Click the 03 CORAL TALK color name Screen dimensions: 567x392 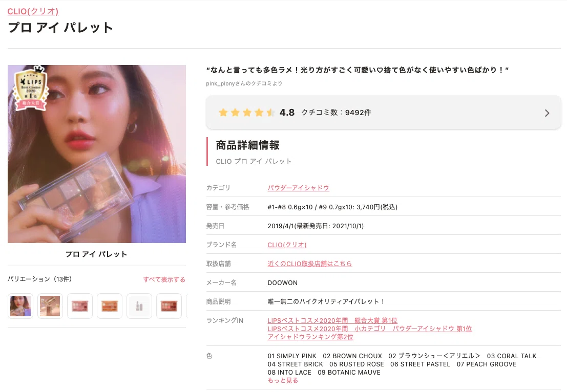click(x=511, y=356)
